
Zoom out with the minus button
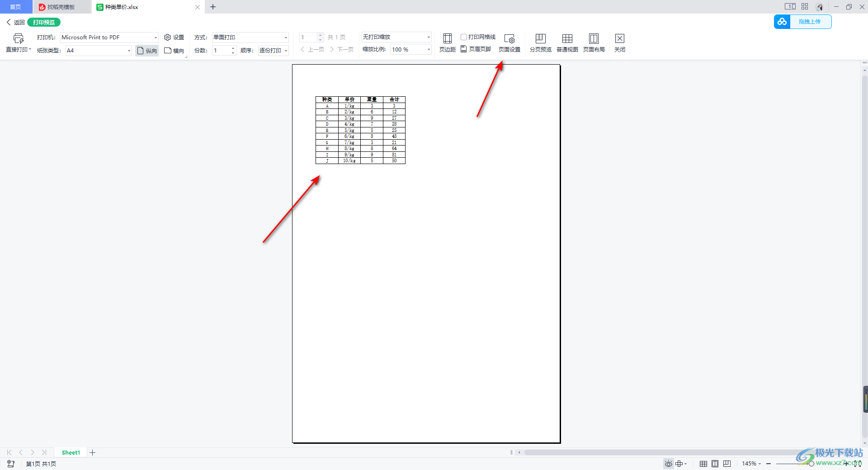pyautogui.click(x=769, y=464)
